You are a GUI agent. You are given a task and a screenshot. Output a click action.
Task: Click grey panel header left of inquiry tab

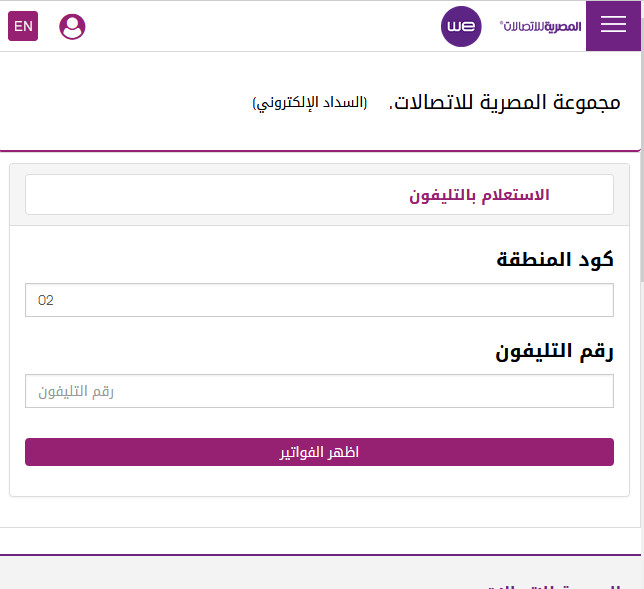pyautogui.click(x=16, y=195)
